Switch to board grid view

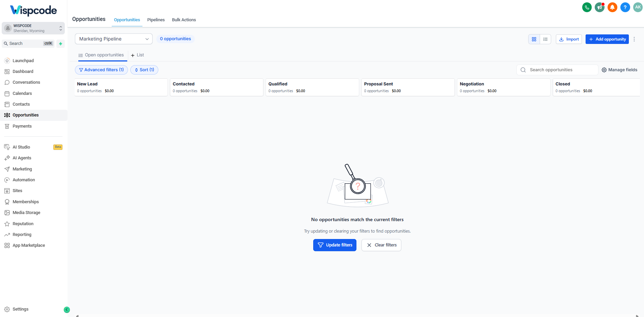(x=534, y=39)
